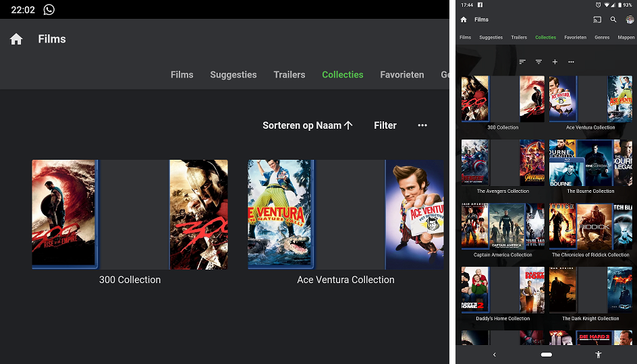
Task: Tap the battery indicator showing 93%
Action: click(x=625, y=5)
